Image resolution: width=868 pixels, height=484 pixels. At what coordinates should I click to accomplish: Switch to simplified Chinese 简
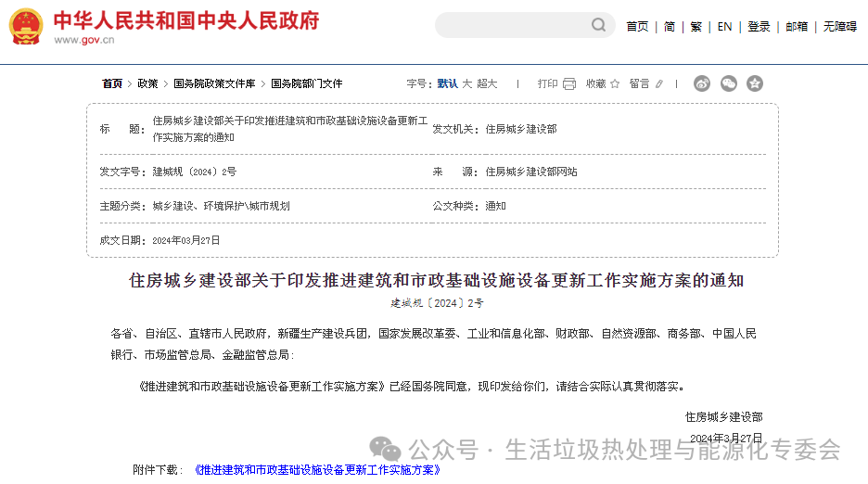click(x=670, y=27)
